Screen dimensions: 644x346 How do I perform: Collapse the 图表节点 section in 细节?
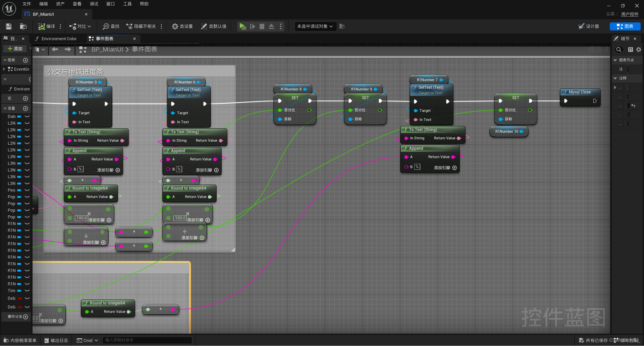pos(615,60)
